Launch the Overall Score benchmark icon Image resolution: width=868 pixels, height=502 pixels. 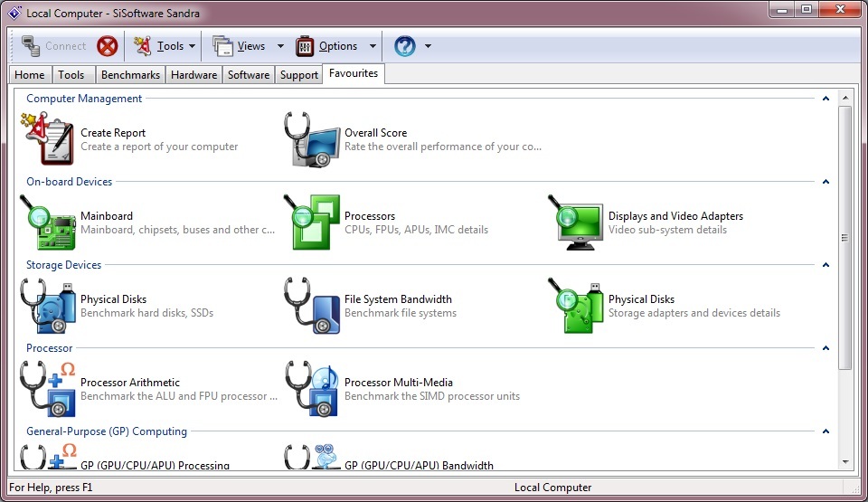pos(312,139)
